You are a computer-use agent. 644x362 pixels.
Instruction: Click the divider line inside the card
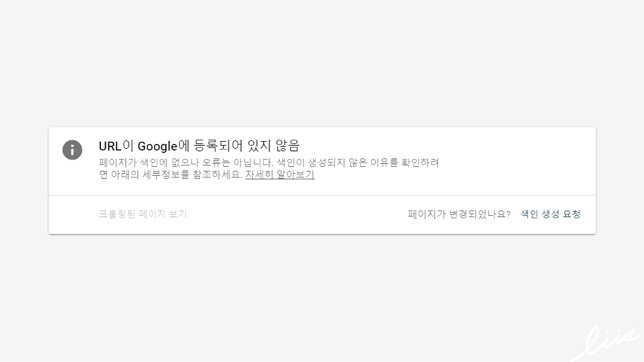(322, 195)
